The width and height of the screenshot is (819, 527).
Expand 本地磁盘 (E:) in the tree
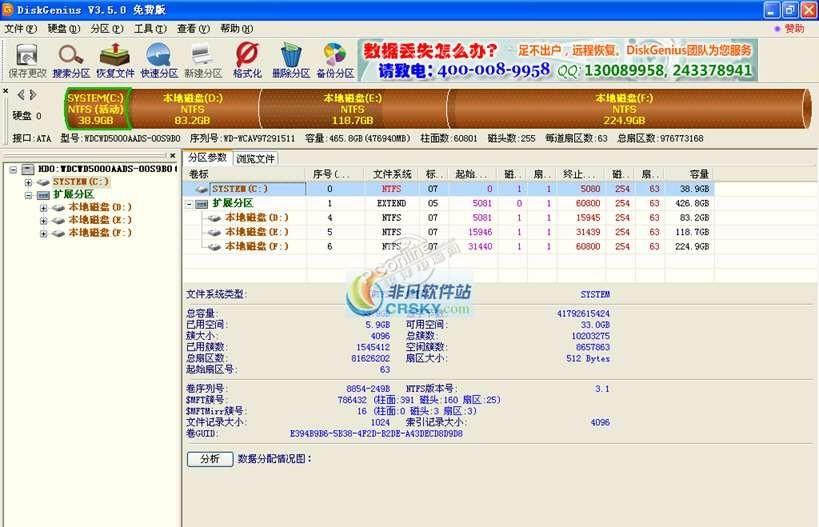click(43, 220)
